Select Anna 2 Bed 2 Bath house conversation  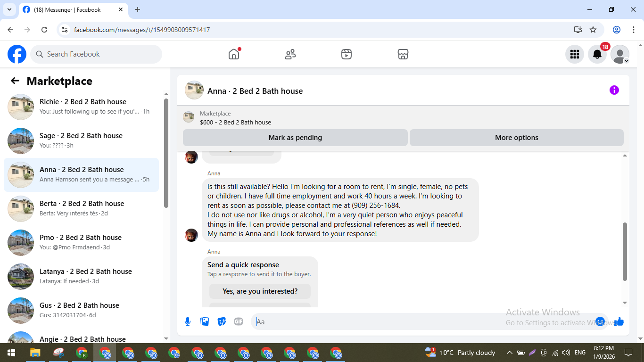click(81, 175)
